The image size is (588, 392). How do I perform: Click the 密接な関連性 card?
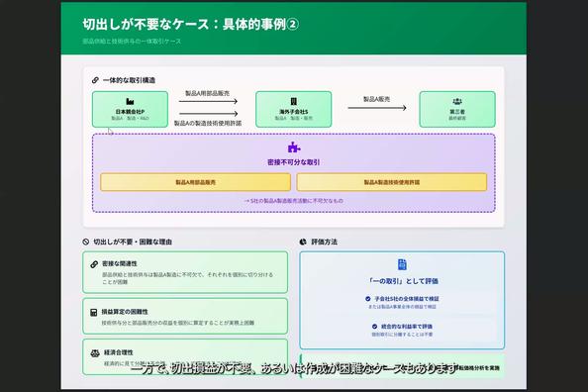[x=185, y=272]
